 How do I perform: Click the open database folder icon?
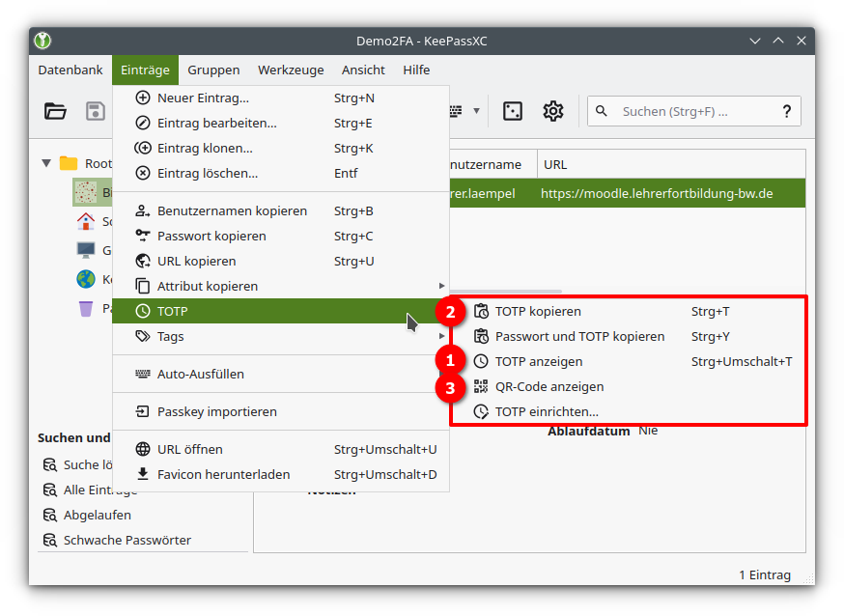point(55,111)
